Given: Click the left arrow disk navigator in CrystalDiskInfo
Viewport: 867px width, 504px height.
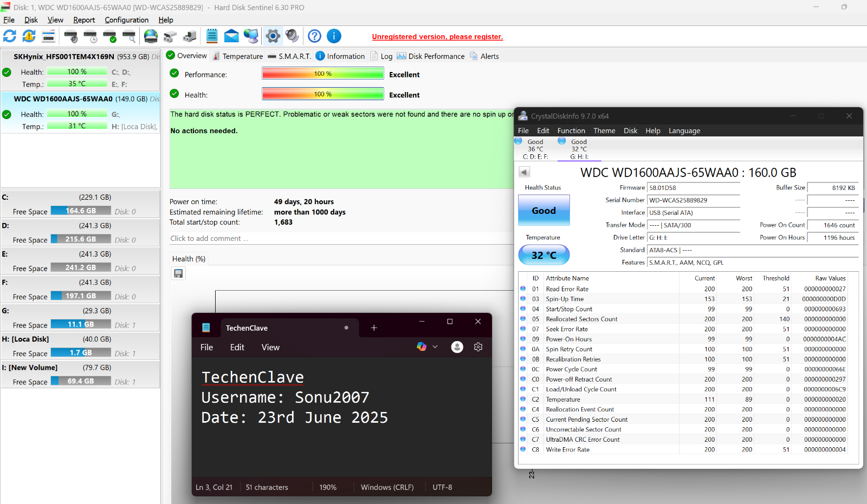Looking at the screenshot, I should pos(524,172).
